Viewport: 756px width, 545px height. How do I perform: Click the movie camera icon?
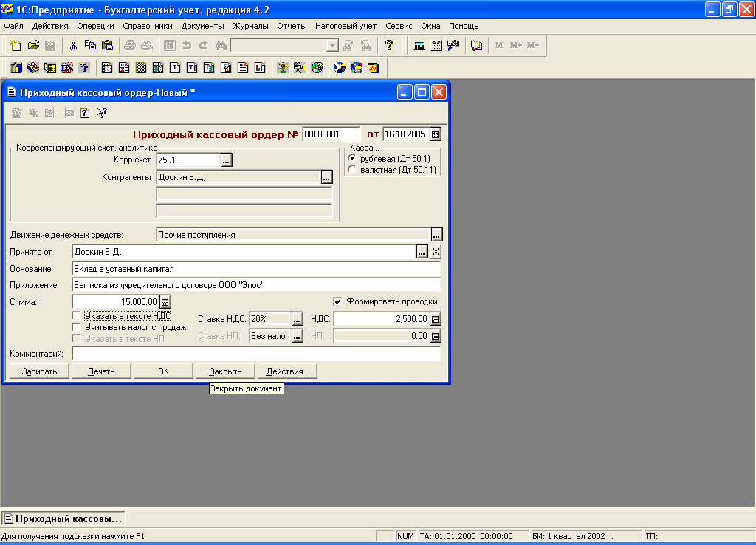[300, 68]
